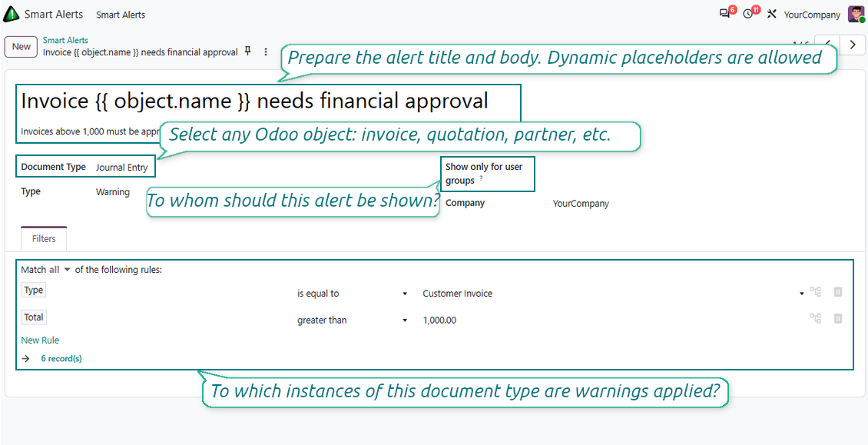Click the 'Invoices above 1,000' body text
The height and width of the screenshot is (445, 868).
(x=90, y=132)
